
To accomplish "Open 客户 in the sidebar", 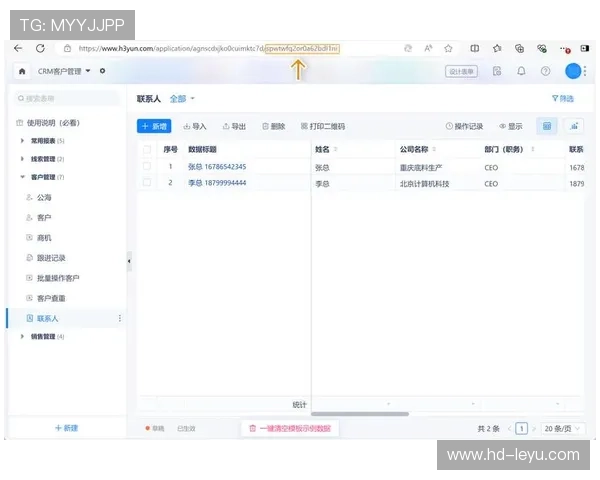I will pos(44,217).
